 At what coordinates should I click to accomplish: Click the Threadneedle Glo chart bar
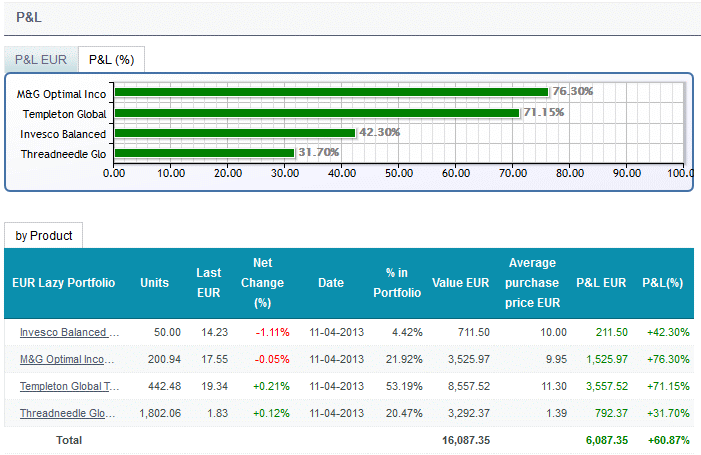pyautogui.click(x=204, y=153)
